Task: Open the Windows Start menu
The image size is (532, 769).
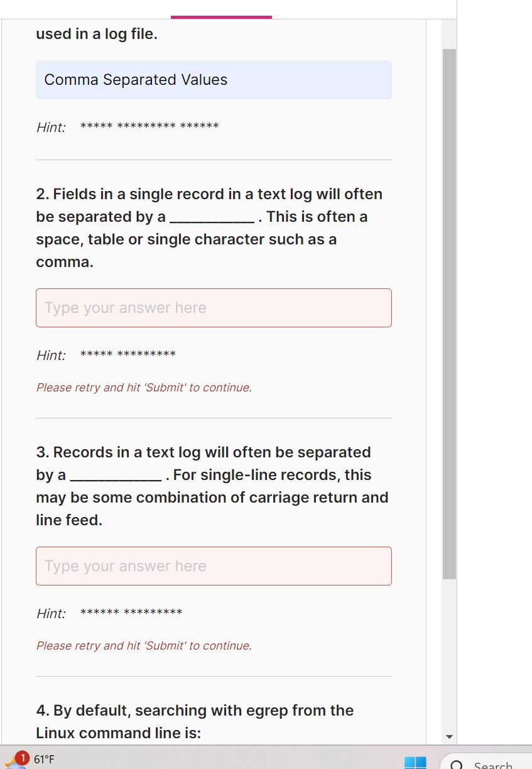Action: click(415, 763)
